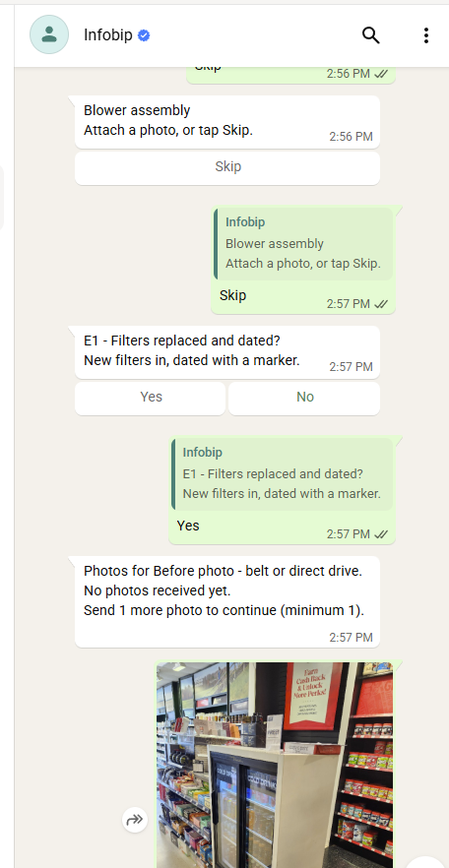Screen dimensions: 449x868
Task: Click the Blower assembly prompt message
Action: pyautogui.click(x=227, y=122)
